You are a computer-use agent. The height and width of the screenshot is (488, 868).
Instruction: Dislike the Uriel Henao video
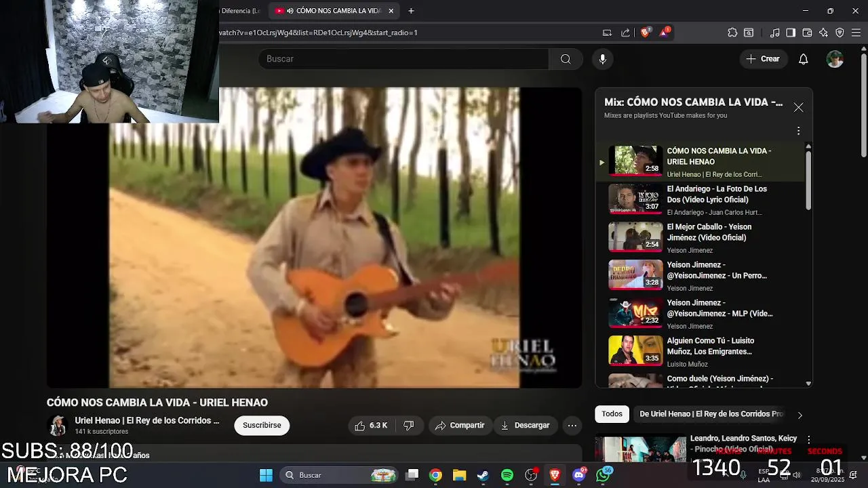click(x=408, y=426)
